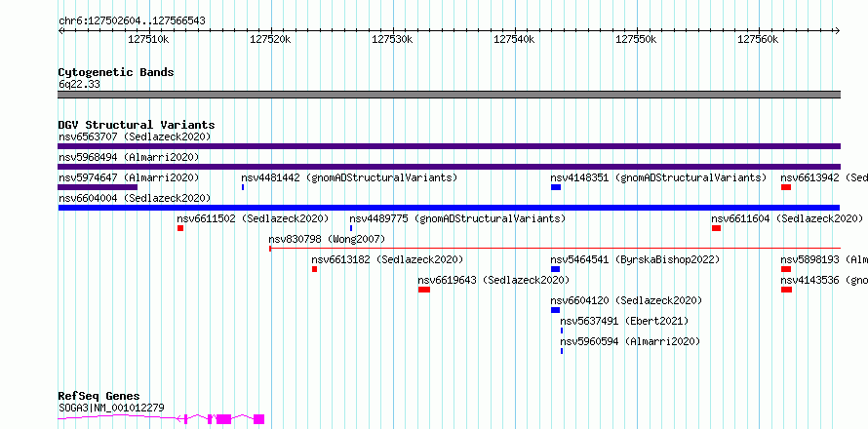Click the RefSeq Genes track title
This screenshot has width=868, height=429.
[99, 396]
